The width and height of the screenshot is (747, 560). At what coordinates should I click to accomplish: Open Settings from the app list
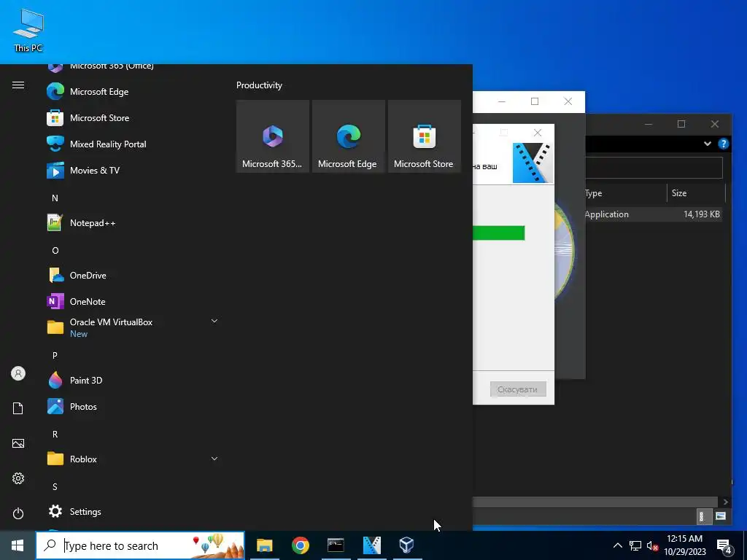coord(85,511)
